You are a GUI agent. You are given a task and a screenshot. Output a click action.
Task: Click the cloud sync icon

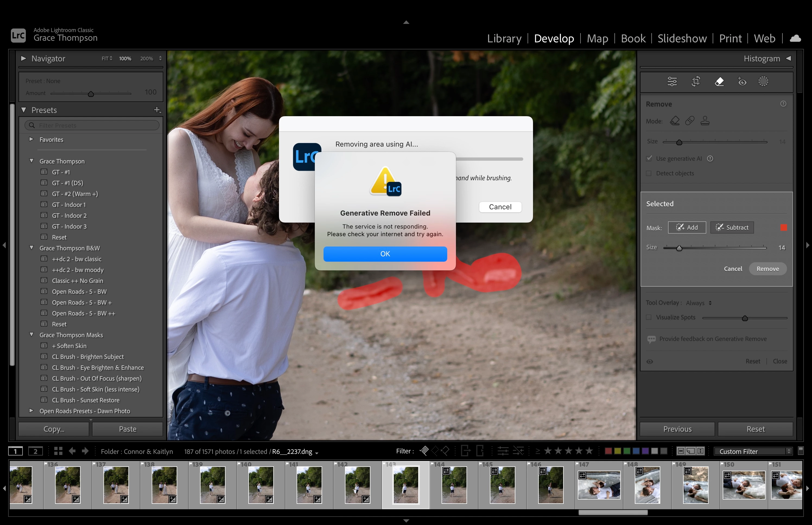point(795,39)
